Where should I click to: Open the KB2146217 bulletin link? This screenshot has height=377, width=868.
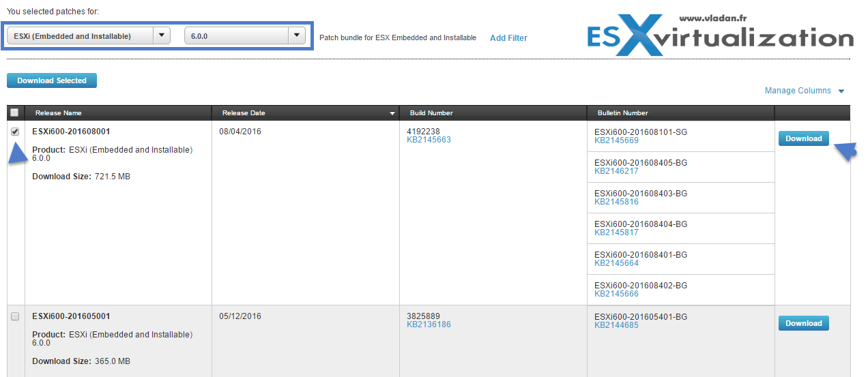click(x=616, y=171)
